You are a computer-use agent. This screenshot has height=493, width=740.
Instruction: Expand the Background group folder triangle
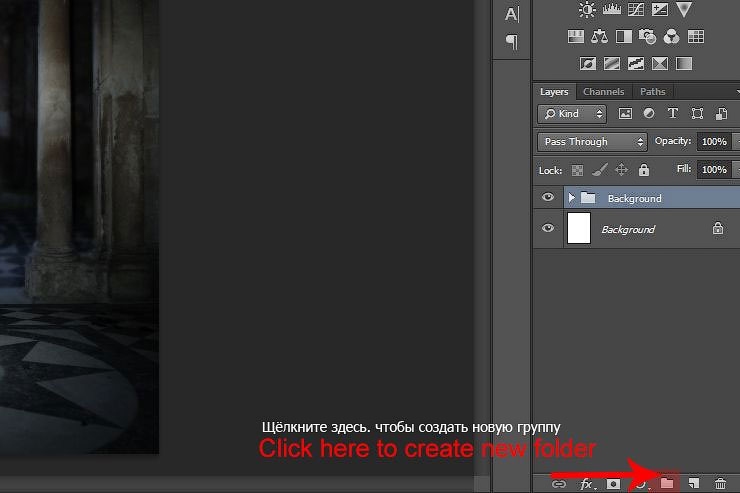point(572,198)
